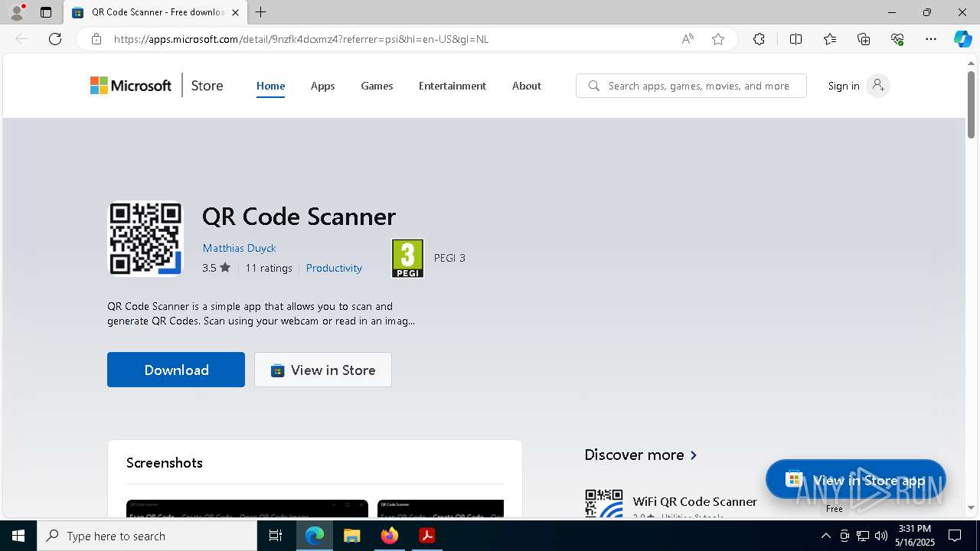The width and height of the screenshot is (980, 551).
Task: Launch Adobe Acrobat from taskbar
Action: coord(427,536)
